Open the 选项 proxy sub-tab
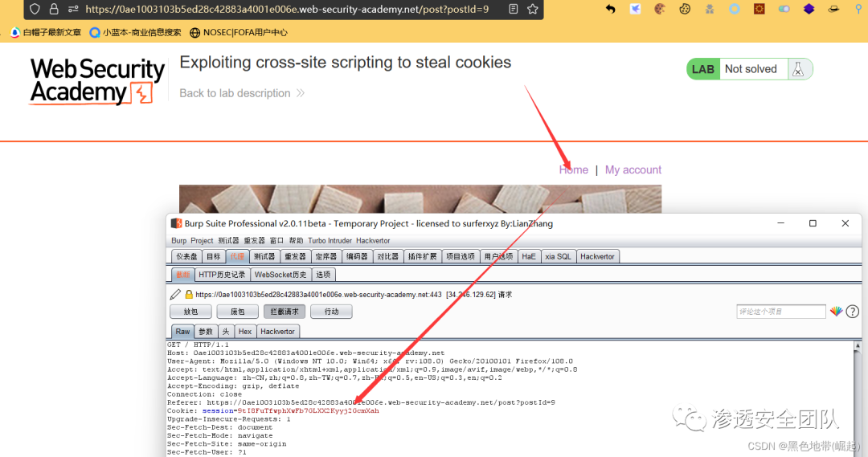 pyautogui.click(x=323, y=275)
